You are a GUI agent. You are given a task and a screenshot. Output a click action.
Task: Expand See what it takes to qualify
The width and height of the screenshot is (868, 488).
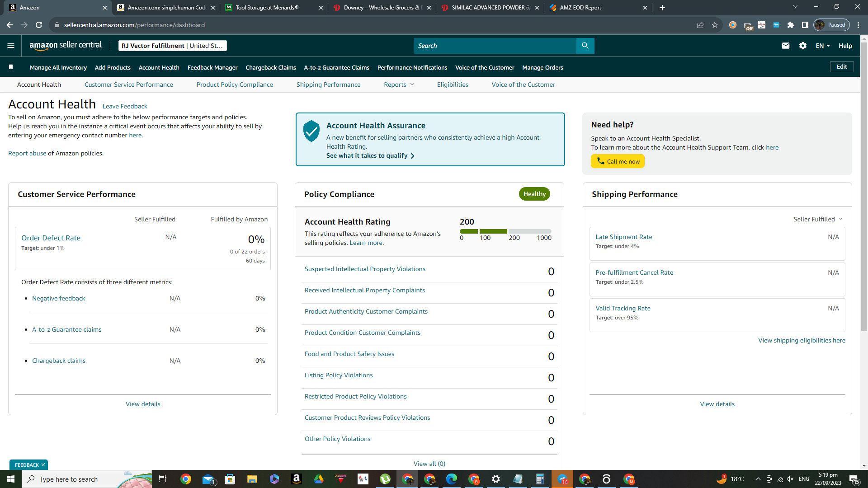pyautogui.click(x=370, y=155)
